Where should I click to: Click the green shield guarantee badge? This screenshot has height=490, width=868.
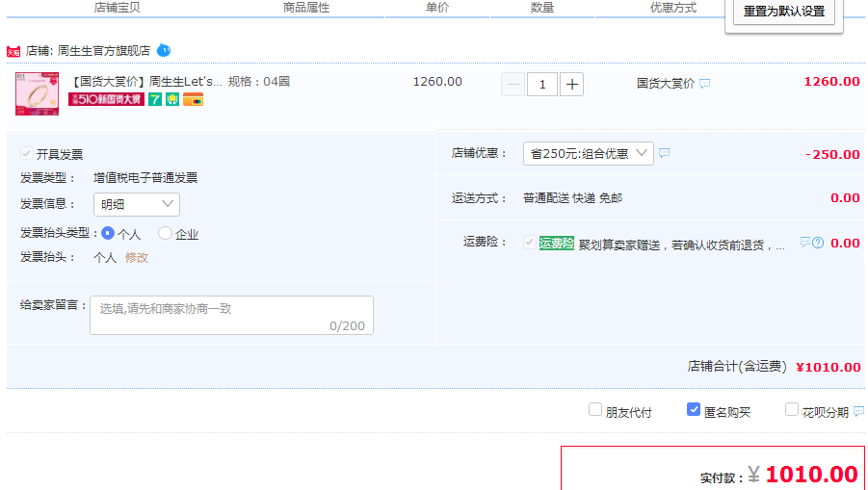point(172,99)
